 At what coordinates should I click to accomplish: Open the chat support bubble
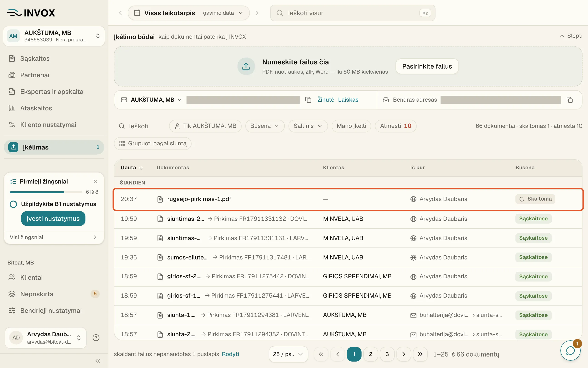(570, 351)
